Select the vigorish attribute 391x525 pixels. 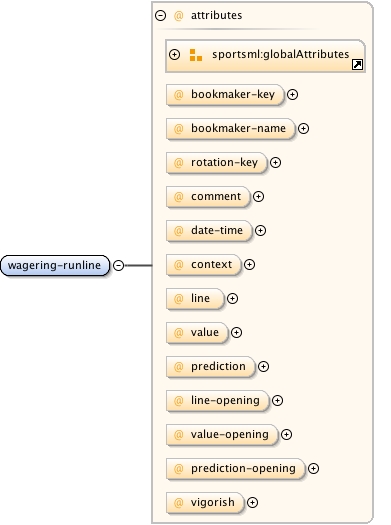coord(205,503)
